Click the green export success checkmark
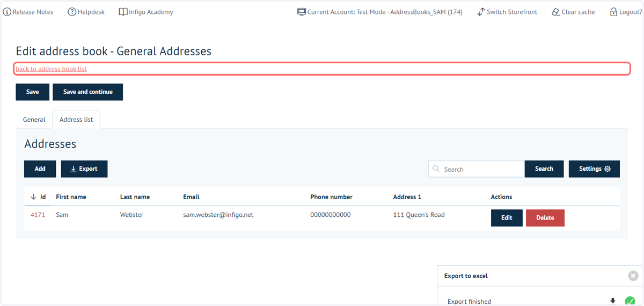Viewport: 644px width, 306px height. 630,301
